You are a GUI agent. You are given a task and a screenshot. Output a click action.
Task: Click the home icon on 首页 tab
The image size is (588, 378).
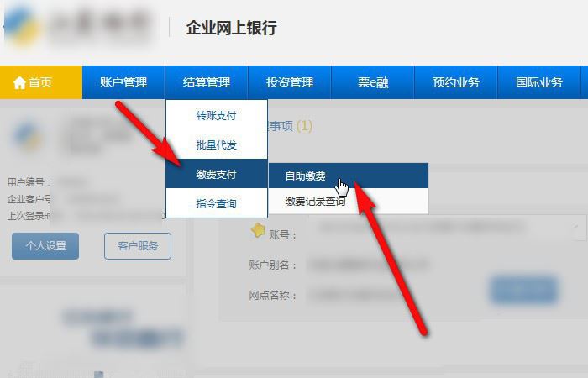(19, 82)
